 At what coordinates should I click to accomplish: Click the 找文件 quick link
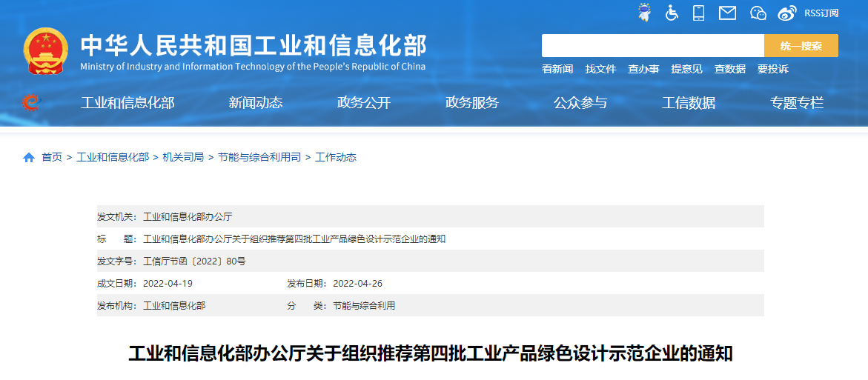[600, 69]
